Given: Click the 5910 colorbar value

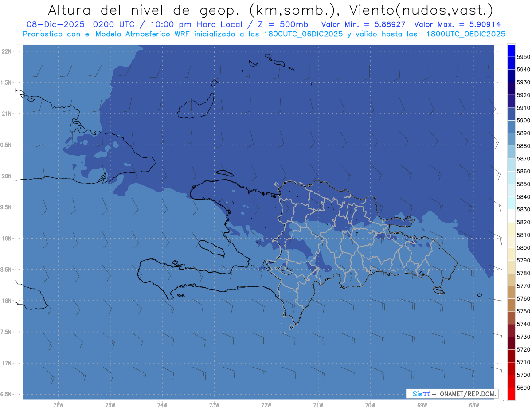Looking at the screenshot, I should [524, 108].
